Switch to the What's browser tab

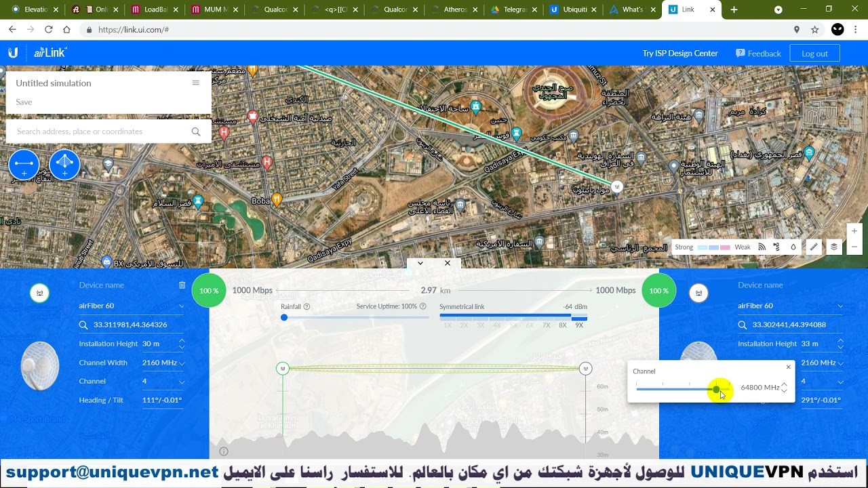tap(633, 9)
